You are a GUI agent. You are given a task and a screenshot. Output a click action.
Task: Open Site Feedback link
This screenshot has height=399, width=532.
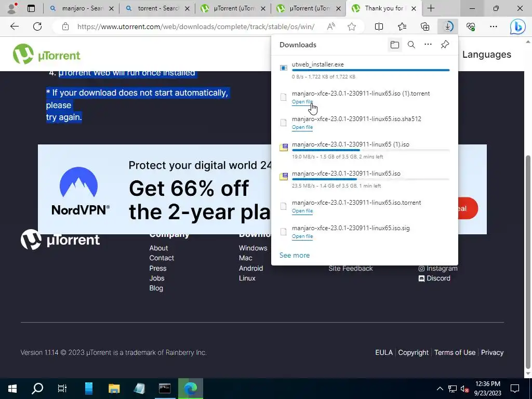[351, 269]
